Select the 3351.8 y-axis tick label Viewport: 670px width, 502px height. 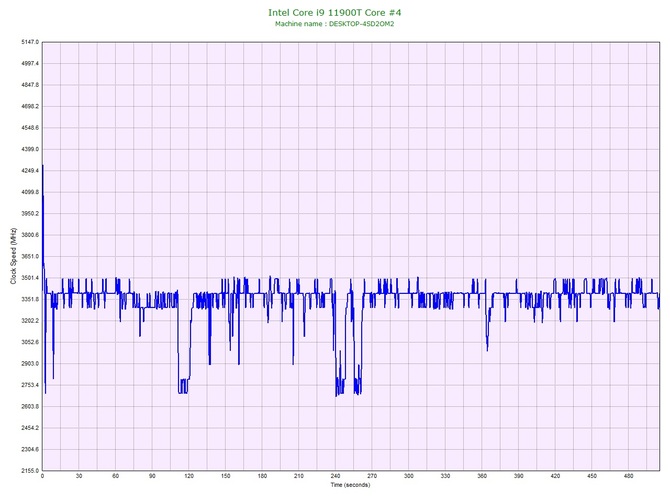[30, 299]
